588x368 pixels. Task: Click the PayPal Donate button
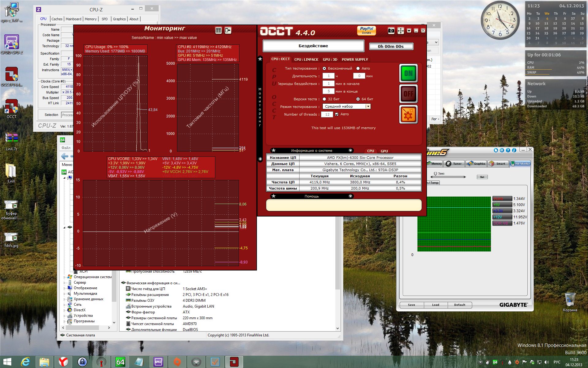[366, 30]
